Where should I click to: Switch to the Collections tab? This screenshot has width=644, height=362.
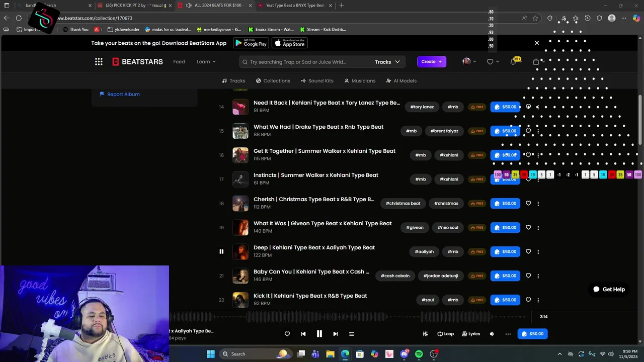pos(273,81)
